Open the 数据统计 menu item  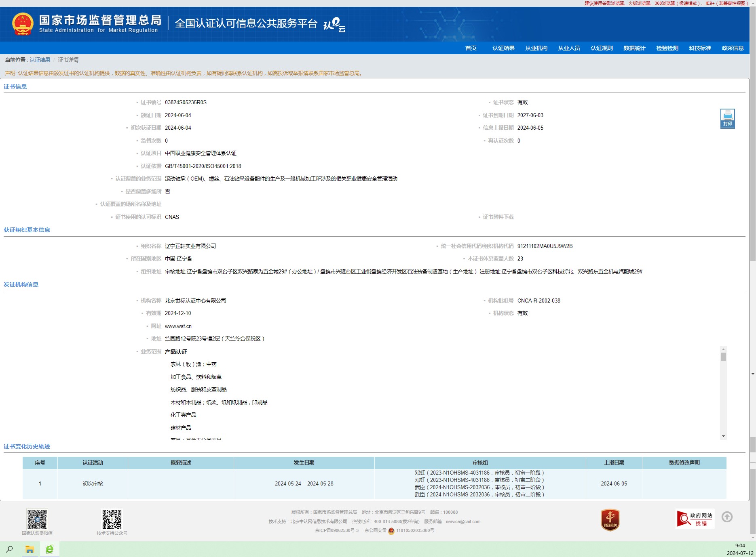pos(634,48)
